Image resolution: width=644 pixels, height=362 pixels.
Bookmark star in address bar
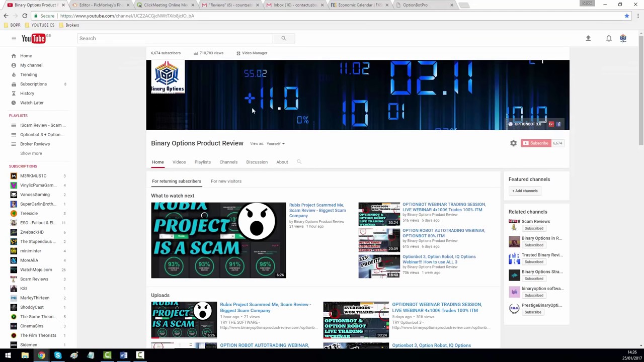point(626,16)
